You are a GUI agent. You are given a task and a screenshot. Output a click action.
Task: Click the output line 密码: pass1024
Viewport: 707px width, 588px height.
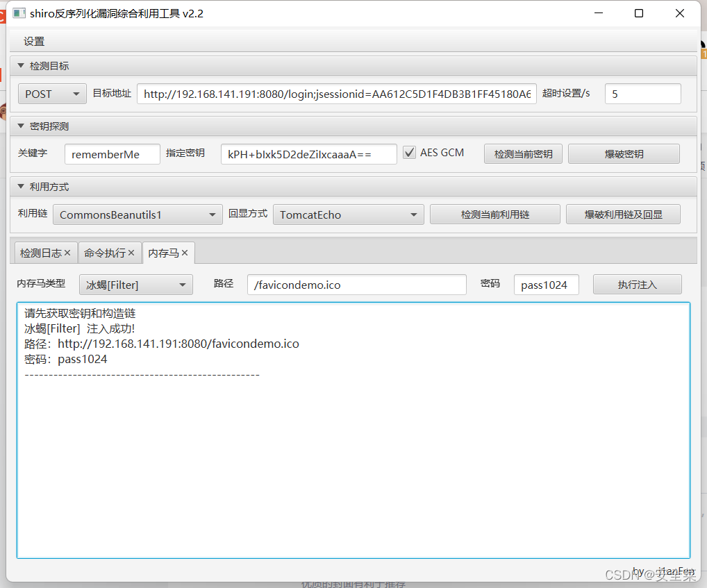66,359
